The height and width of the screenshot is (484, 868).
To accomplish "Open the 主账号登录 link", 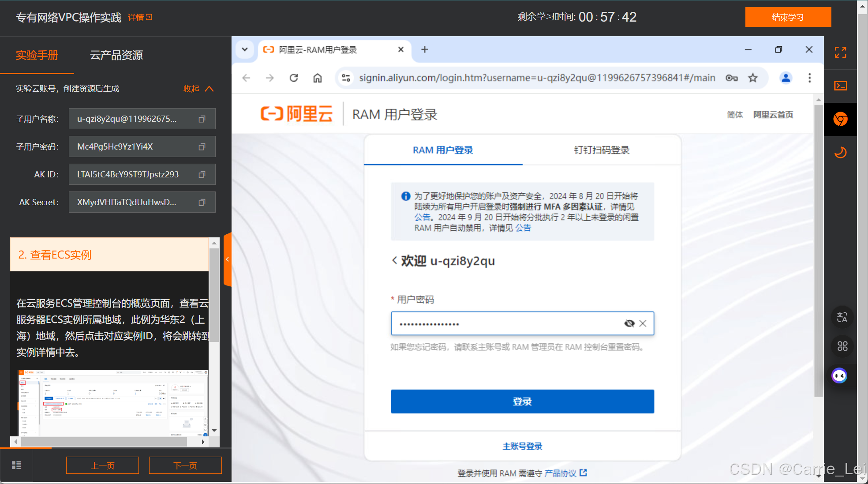I will point(522,446).
